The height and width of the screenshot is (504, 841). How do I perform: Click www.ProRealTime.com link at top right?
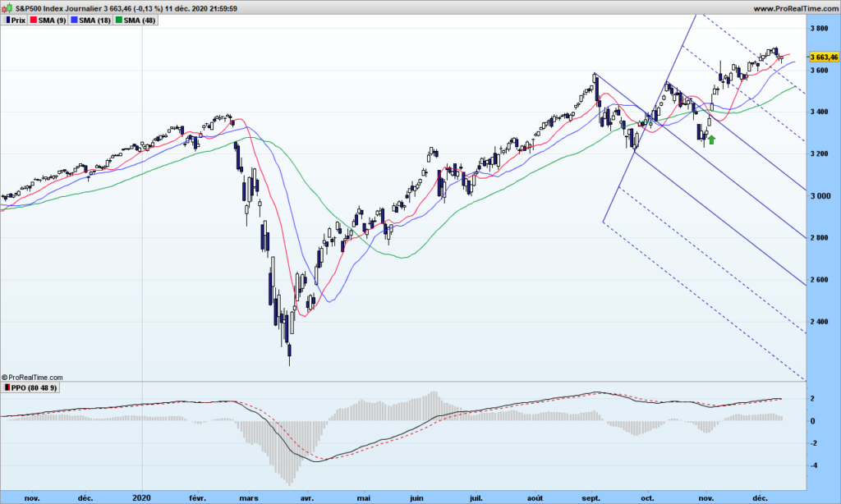(795, 8)
